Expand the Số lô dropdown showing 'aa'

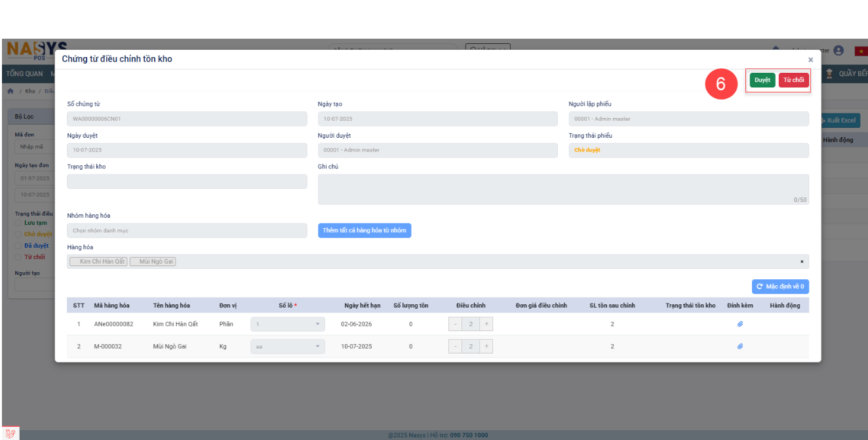click(287, 346)
